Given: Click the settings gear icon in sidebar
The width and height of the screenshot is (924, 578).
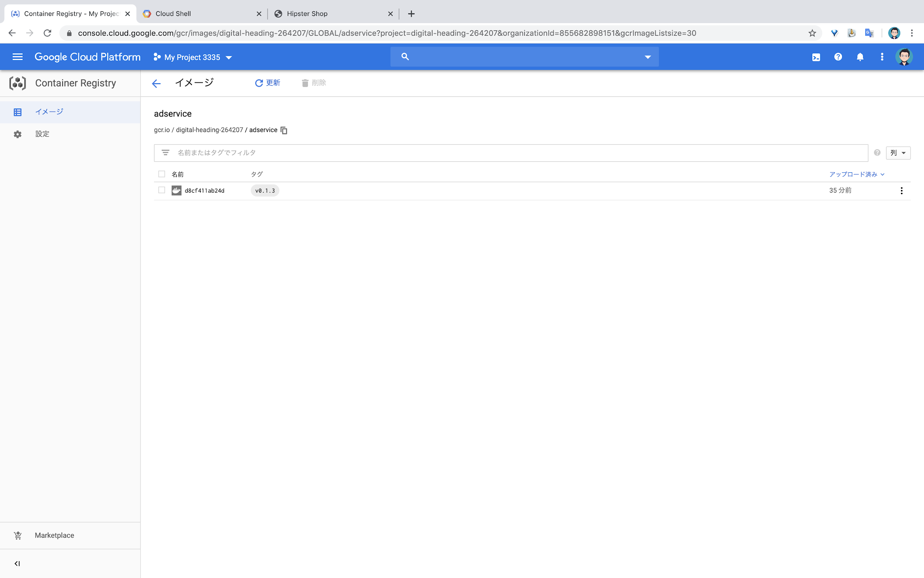Looking at the screenshot, I should pyautogui.click(x=18, y=134).
